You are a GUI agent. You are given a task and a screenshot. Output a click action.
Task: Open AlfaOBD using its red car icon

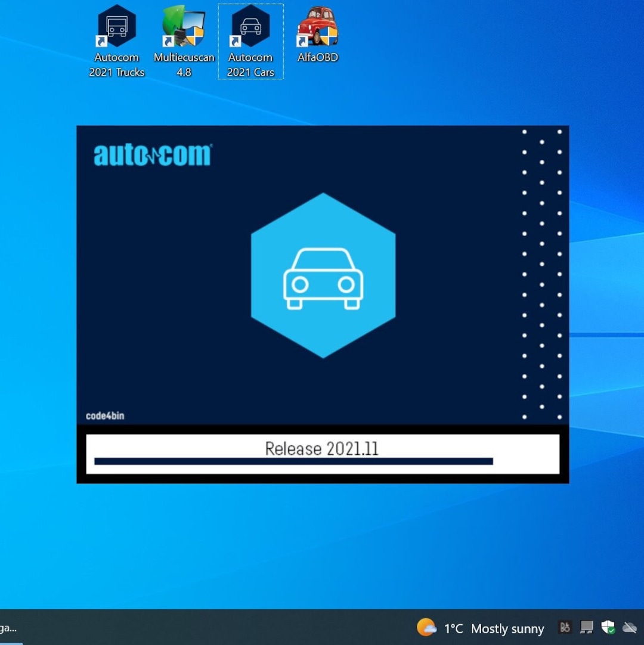pos(317,27)
